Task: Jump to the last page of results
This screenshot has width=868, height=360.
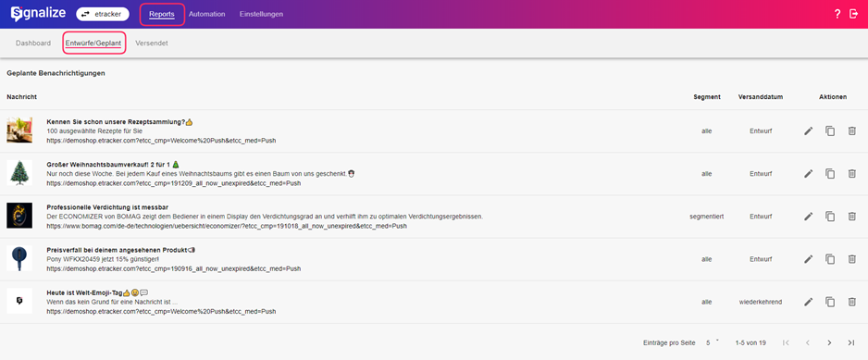Action: tap(851, 342)
